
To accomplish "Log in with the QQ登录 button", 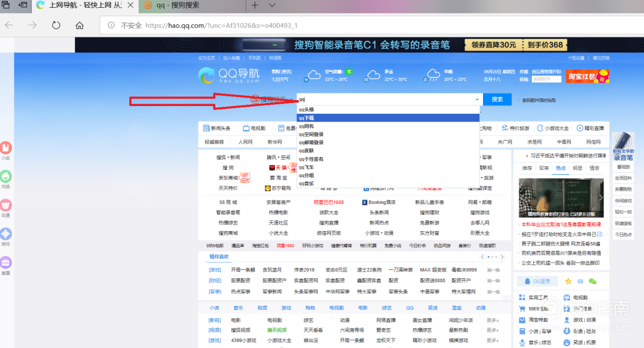I will (x=537, y=281).
